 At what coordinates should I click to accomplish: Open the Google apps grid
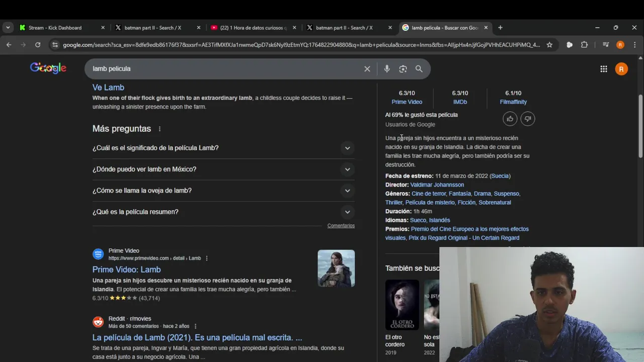(x=604, y=69)
